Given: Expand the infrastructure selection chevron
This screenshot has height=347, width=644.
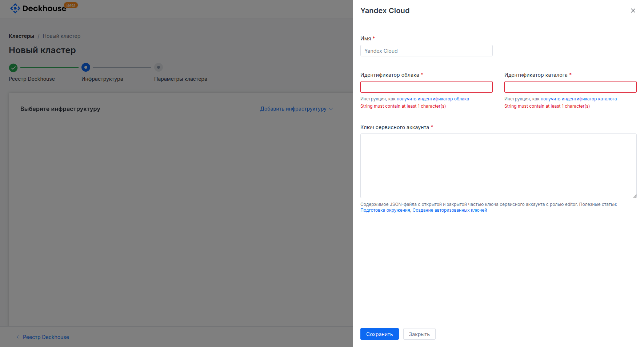Looking at the screenshot, I should (331, 109).
